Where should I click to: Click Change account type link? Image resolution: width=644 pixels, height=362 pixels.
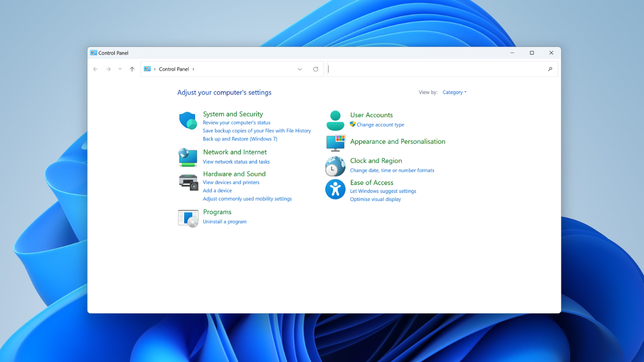point(380,125)
